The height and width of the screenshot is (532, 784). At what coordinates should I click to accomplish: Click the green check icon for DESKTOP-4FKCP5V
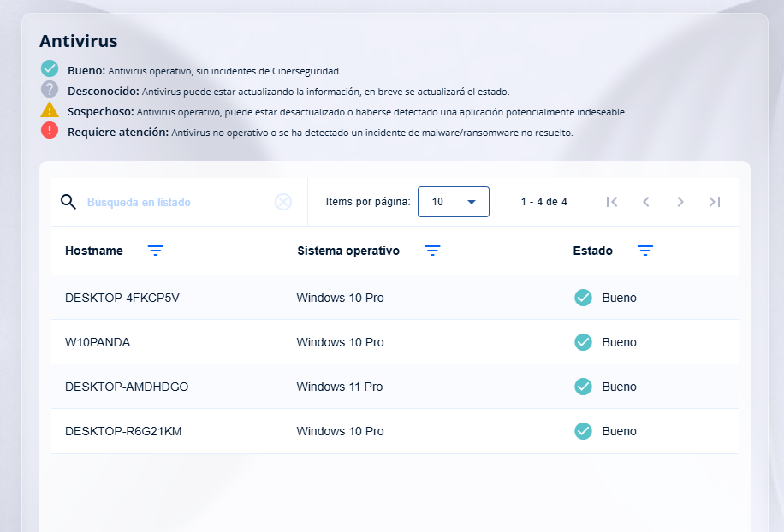583,298
